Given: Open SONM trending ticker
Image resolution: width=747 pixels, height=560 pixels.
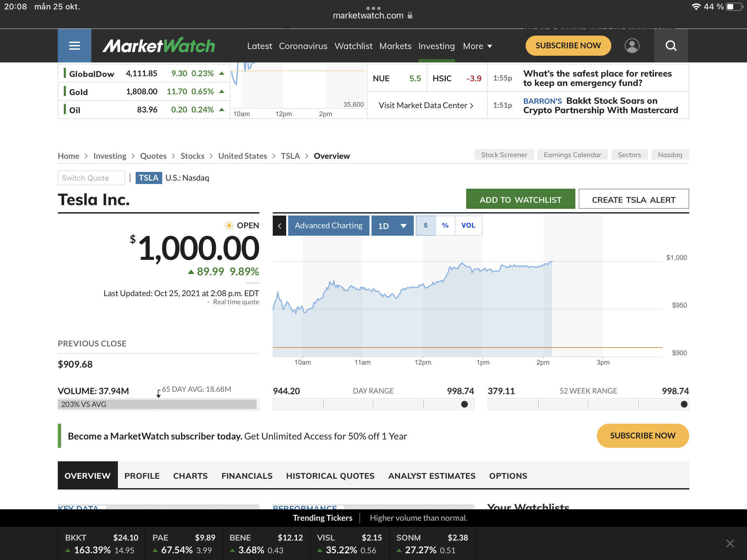Looking at the screenshot, I should (x=432, y=544).
